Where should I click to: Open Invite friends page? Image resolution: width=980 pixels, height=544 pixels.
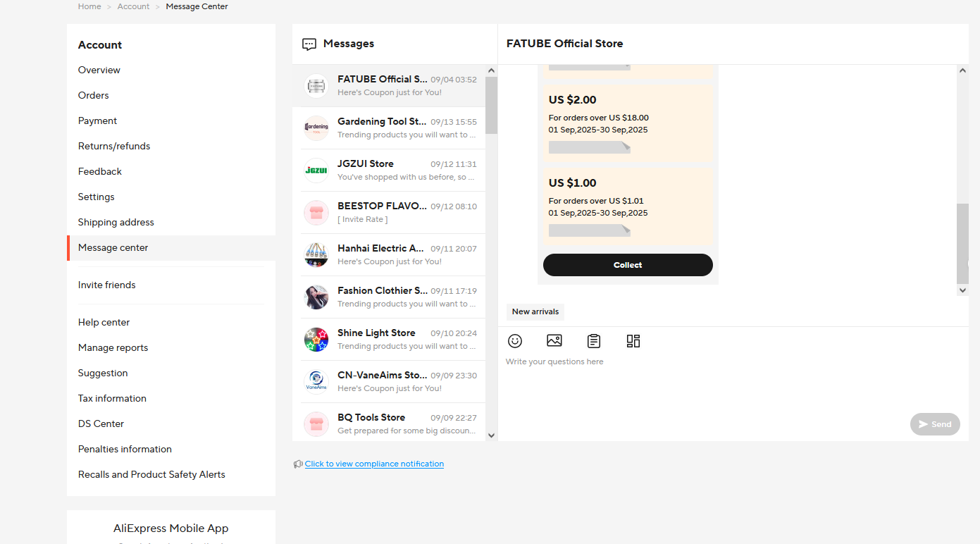click(x=107, y=285)
